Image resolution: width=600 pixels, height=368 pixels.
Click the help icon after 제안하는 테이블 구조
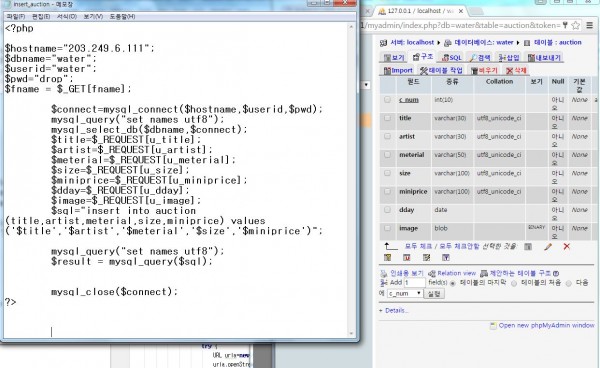[x=556, y=273]
